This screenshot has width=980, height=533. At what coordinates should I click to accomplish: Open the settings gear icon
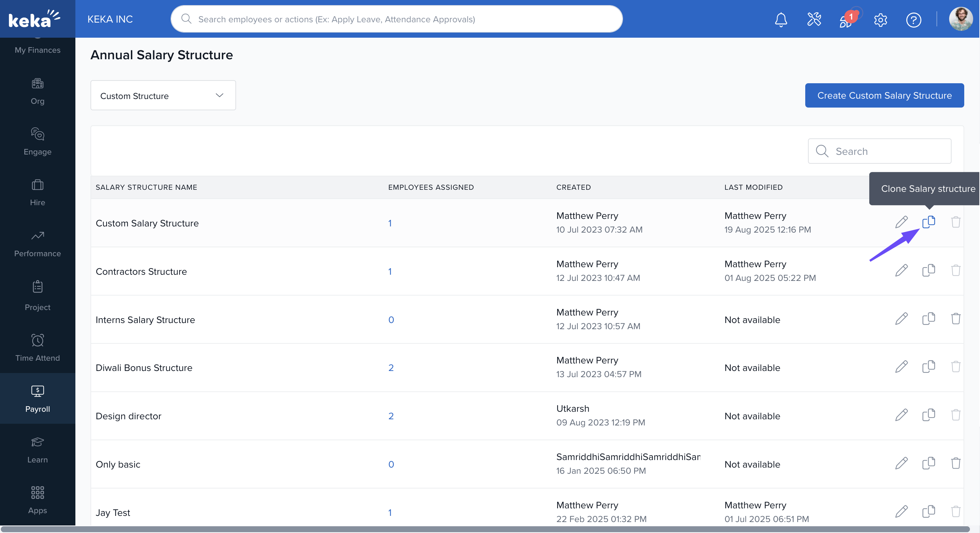coord(880,20)
